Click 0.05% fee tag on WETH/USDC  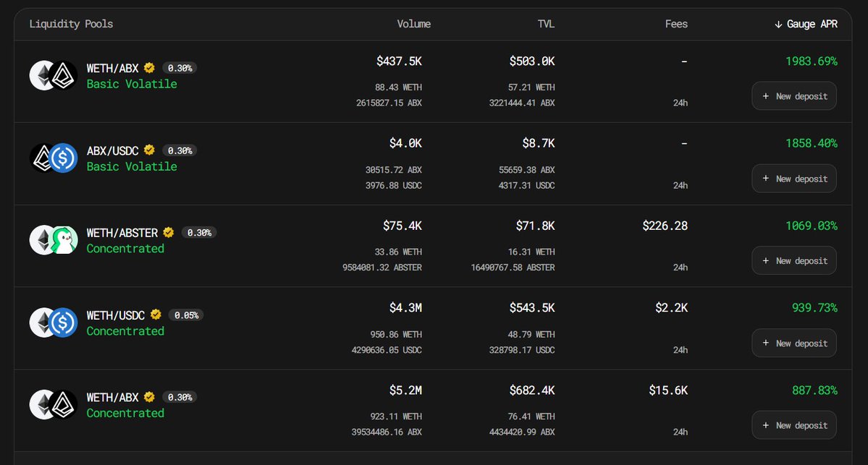pyautogui.click(x=186, y=315)
